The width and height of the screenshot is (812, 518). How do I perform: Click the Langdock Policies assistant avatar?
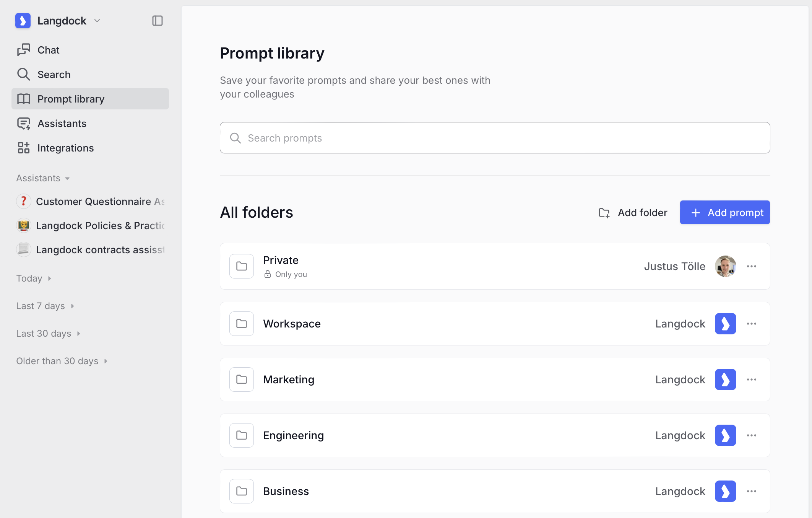point(24,226)
